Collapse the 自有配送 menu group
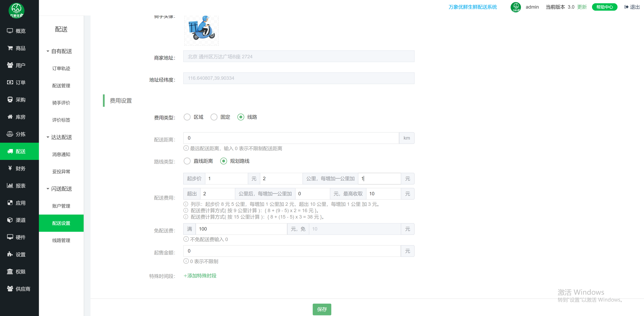The height and width of the screenshot is (316, 644). [x=48, y=51]
